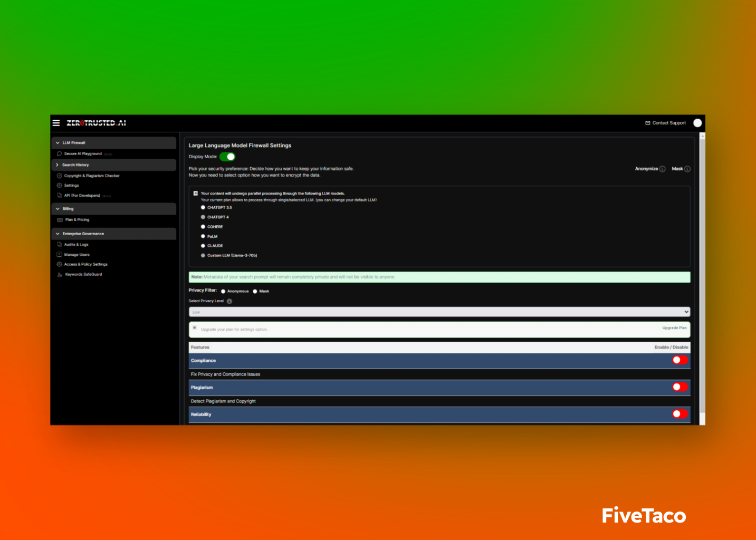Click the info icon next to Mask
Viewport: 756px width, 540px height.
[687, 169]
